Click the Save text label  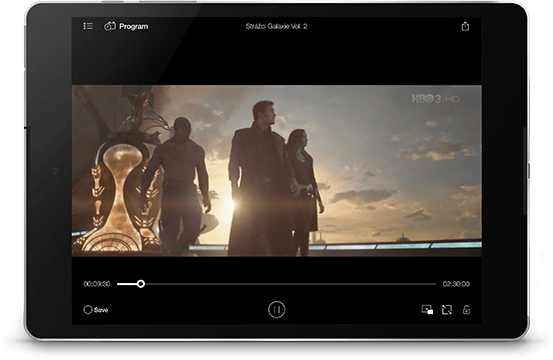point(101,310)
